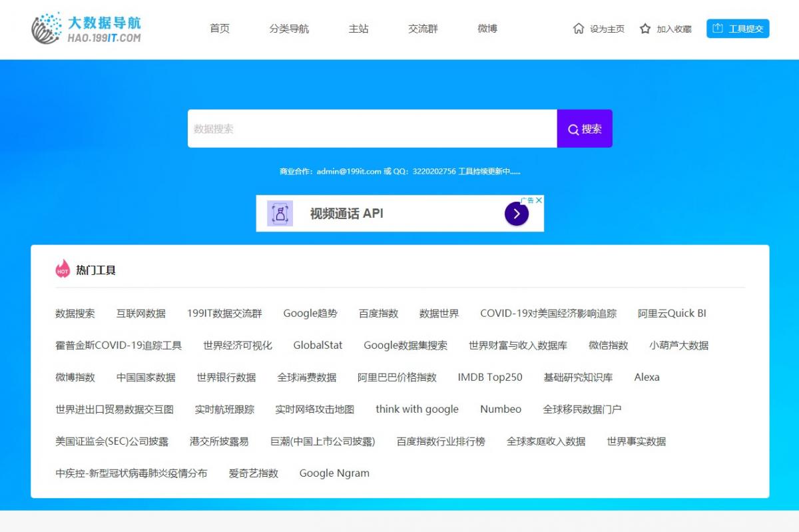Screen dimensions: 799x532
Task: Open the 微博 navigation item
Action: click(x=487, y=29)
